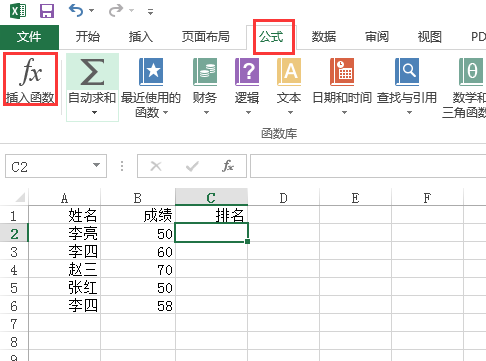Select score 50 in row 5
The width and height of the screenshot is (486, 361).
[138, 287]
